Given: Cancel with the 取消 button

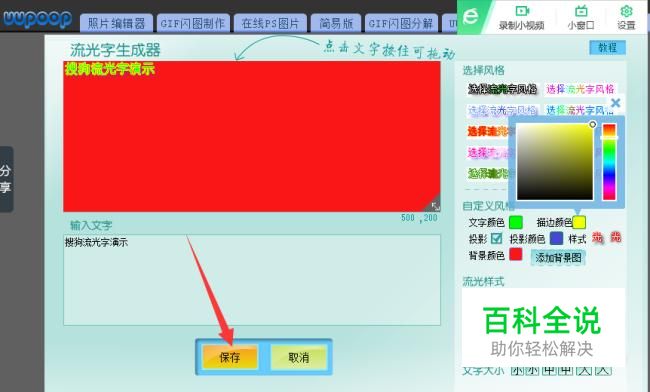Looking at the screenshot, I should point(298,357).
